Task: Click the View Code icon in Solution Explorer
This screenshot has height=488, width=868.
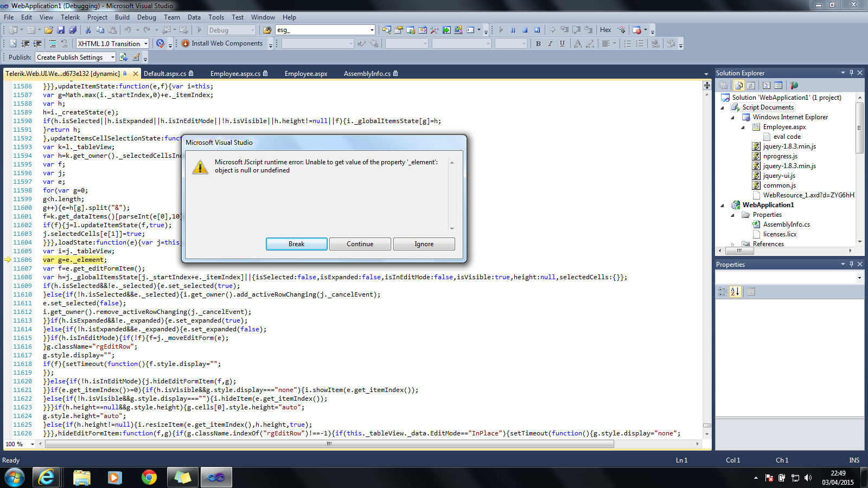Action: click(x=767, y=85)
